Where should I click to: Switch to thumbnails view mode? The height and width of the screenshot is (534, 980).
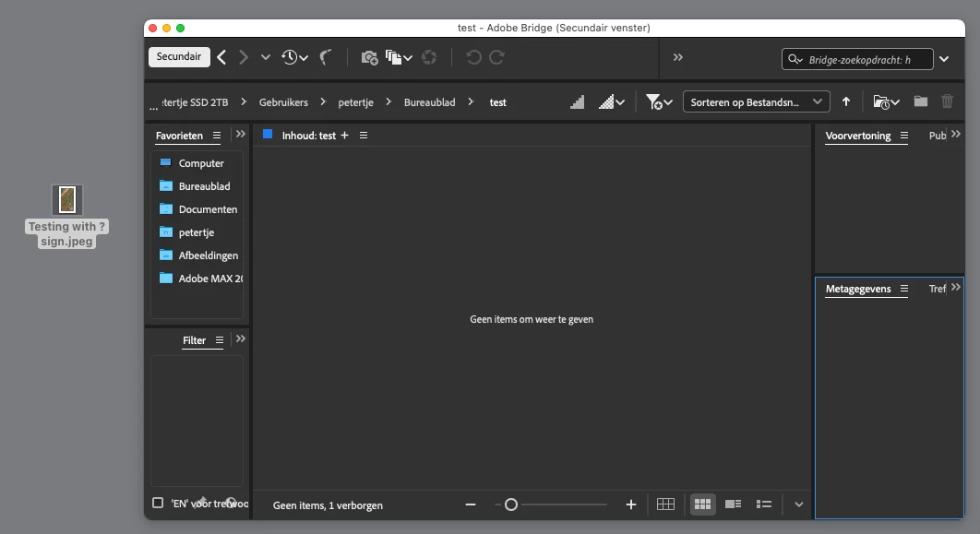[x=702, y=504]
